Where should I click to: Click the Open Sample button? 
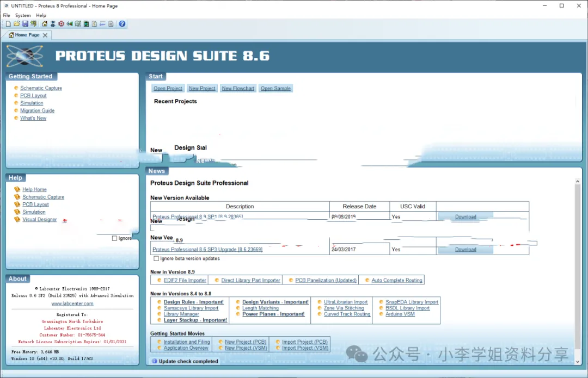click(x=275, y=89)
